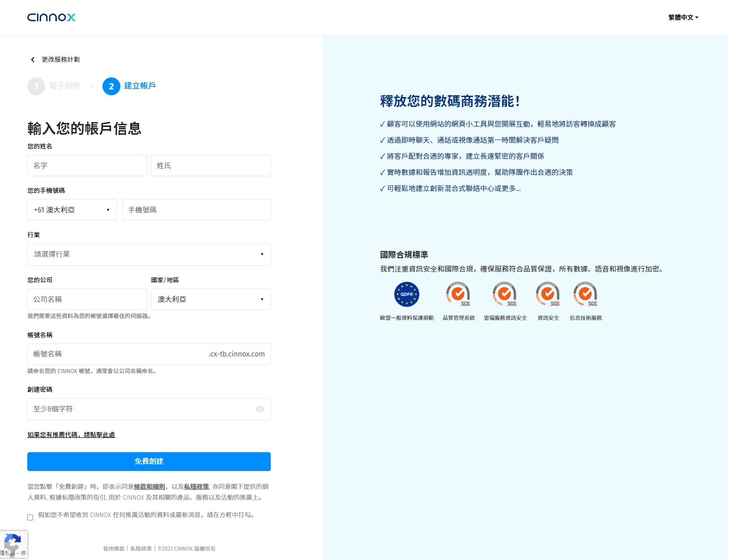
Task: Open the 繁體中文 language dropdown
Action: 683,17
